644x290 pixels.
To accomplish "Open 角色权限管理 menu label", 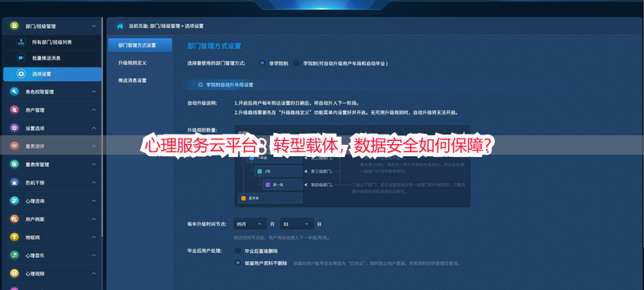I will [39, 92].
